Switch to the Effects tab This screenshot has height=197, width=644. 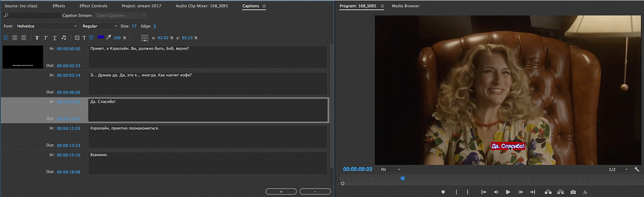click(59, 6)
